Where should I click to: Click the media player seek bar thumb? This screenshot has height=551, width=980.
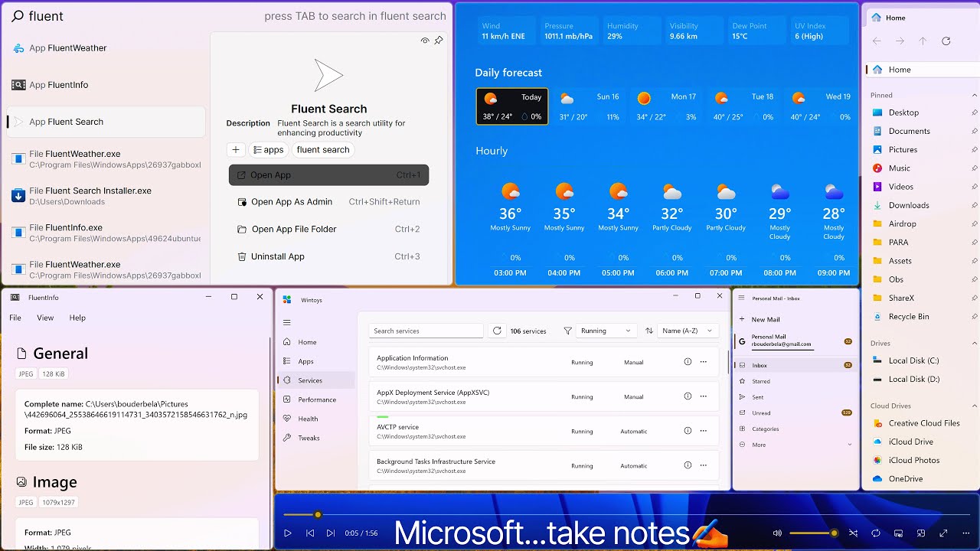[318, 514]
